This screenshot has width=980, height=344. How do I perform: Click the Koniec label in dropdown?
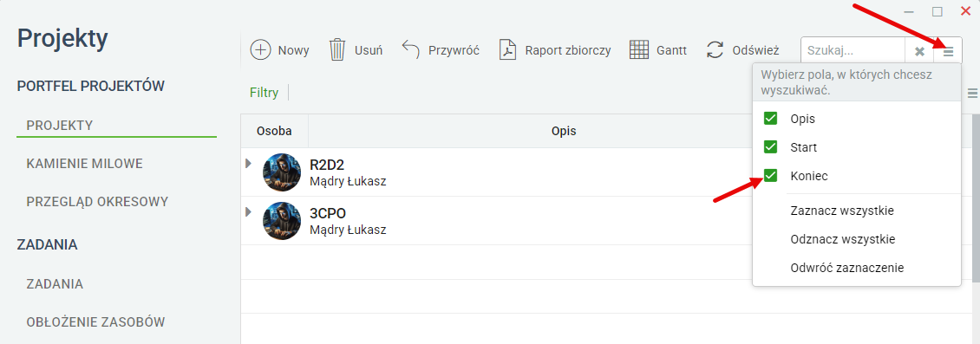tap(809, 177)
